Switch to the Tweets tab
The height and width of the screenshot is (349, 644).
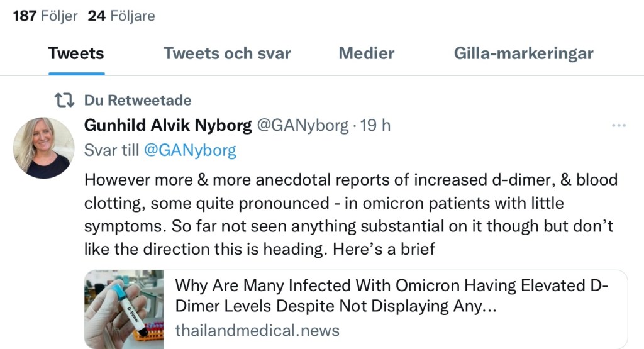pyautogui.click(x=76, y=53)
